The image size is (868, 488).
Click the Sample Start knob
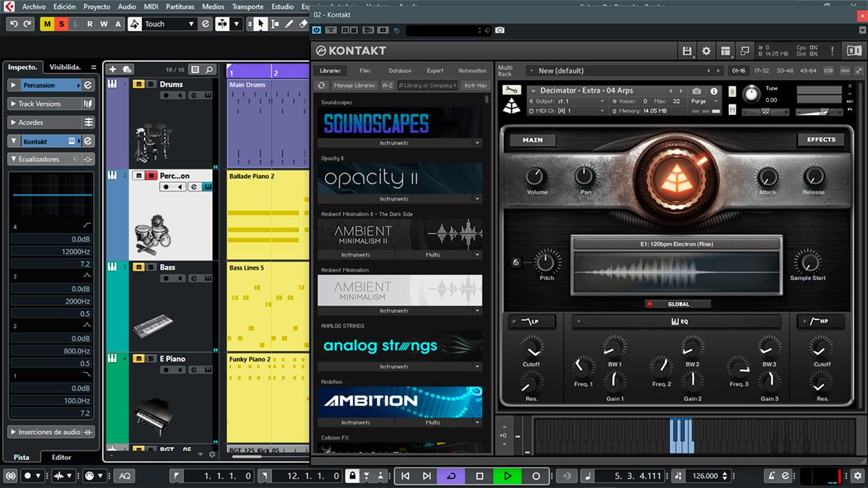tap(807, 261)
